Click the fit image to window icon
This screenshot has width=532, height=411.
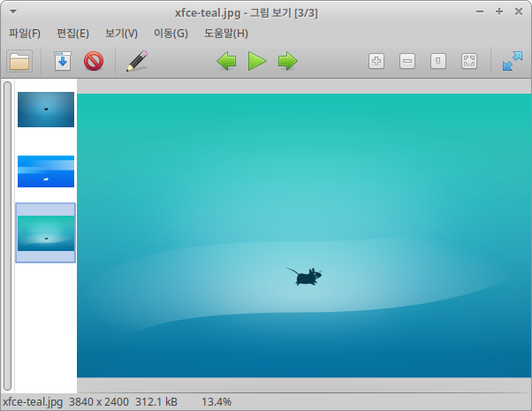pos(469,61)
